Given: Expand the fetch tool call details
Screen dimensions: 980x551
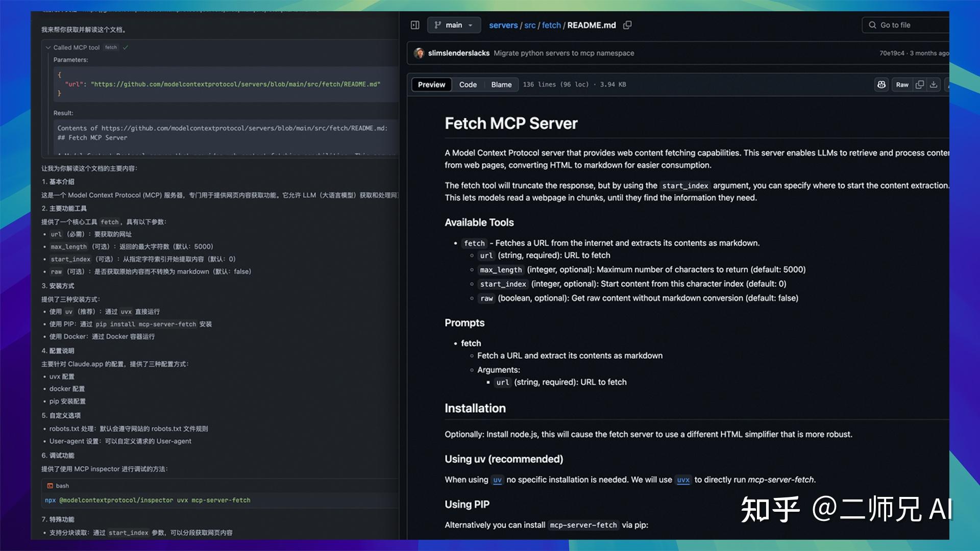Looking at the screenshot, I should pyautogui.click(x=111, y=47).
